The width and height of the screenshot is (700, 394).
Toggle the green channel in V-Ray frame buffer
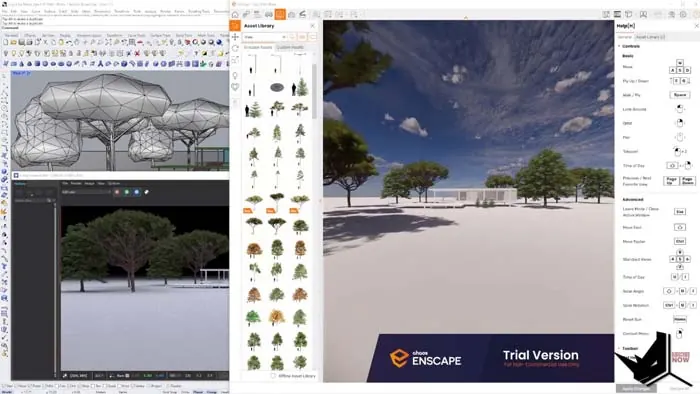point(127,192)
